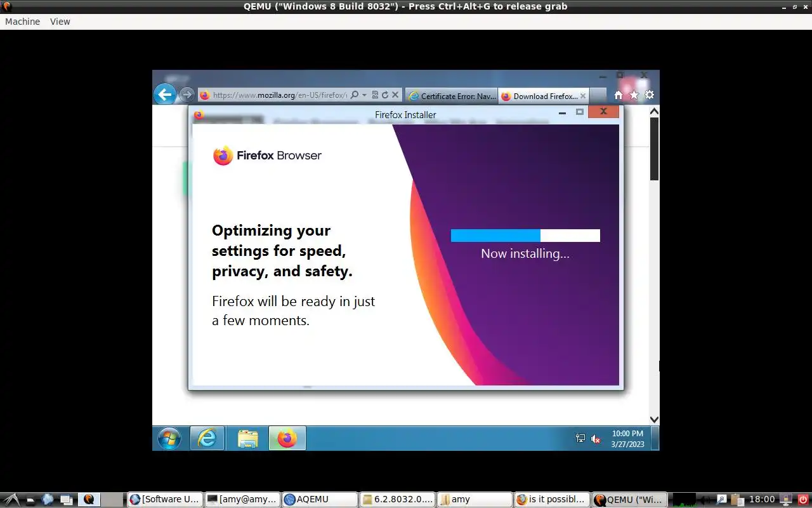Switch to the 'is it possibl...' Firefox task
The image size is (812, 508).
[x=551, y=500]
